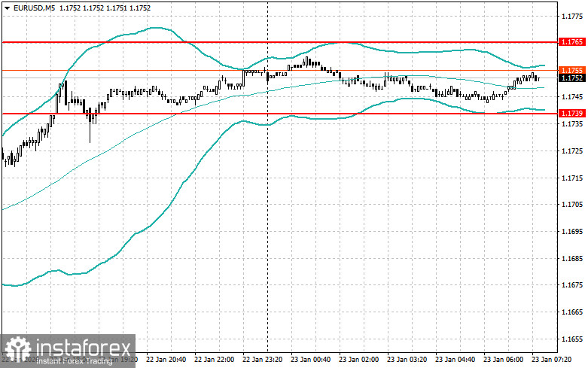The width and height of the screenshot is (588, 368).
Task: Click the 23 Jan 00:40 time label
Action: pyautogui.click(x=310, y=360)
